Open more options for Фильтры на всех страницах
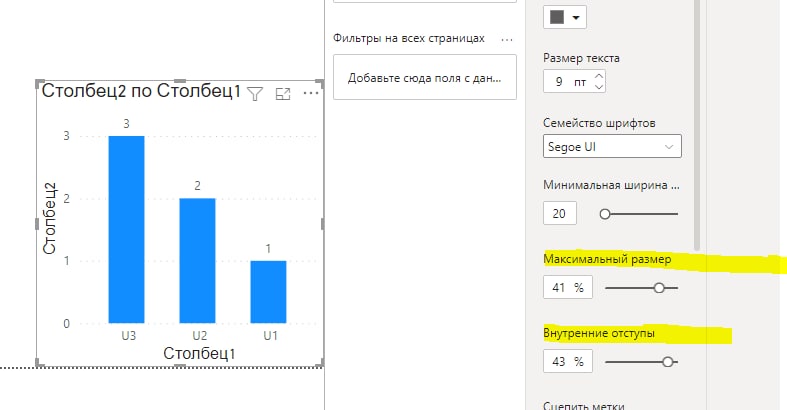Image resolution: width=787 pixels, height=410 pixels. point(507,39)
